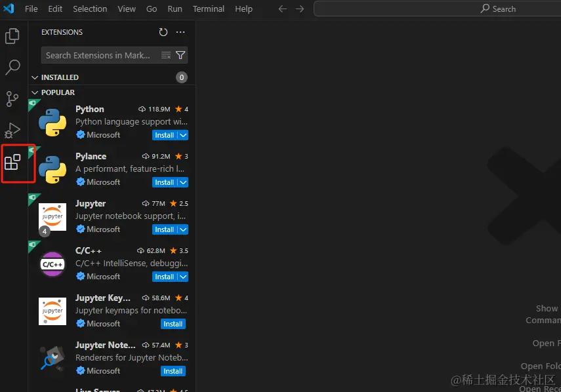Click the Jupyter Keymap extension logo
561x392 pixels.
(52, 311)
